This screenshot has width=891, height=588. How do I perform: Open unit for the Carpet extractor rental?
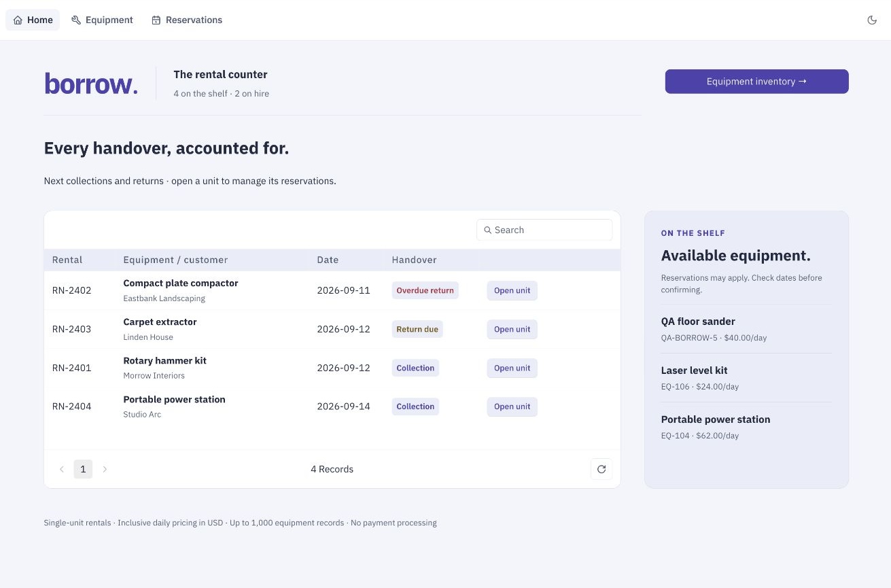pos(512,330)
